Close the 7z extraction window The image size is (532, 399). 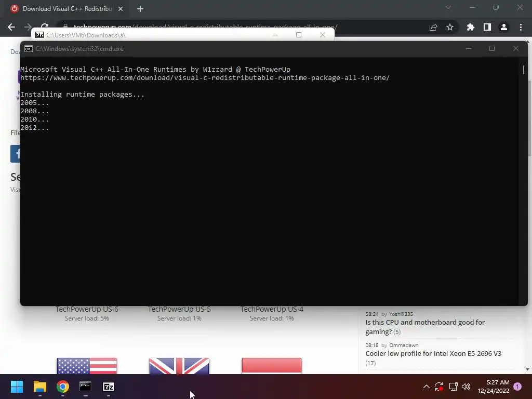click(322, 35)
